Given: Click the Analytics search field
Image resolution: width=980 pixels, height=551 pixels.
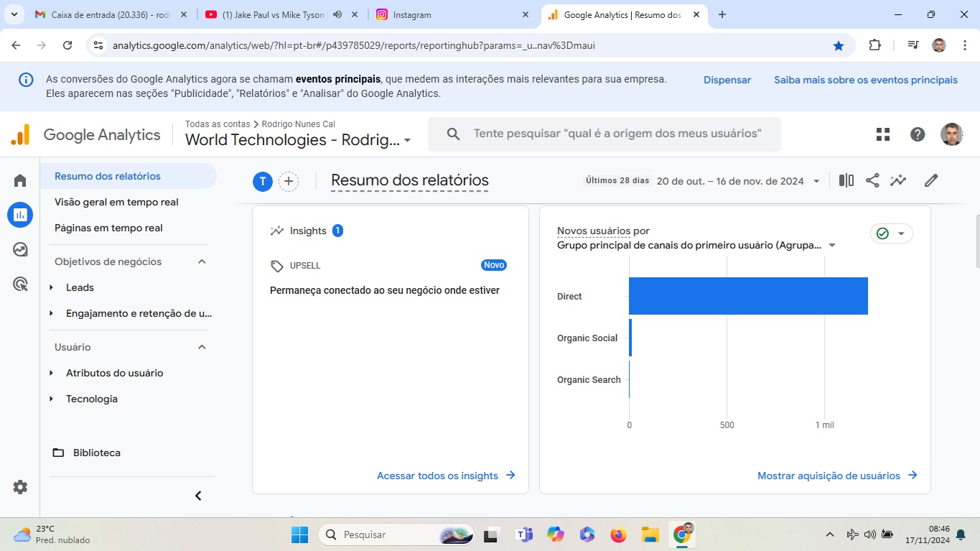Looking at the screenshot, I should click(604, 134).
